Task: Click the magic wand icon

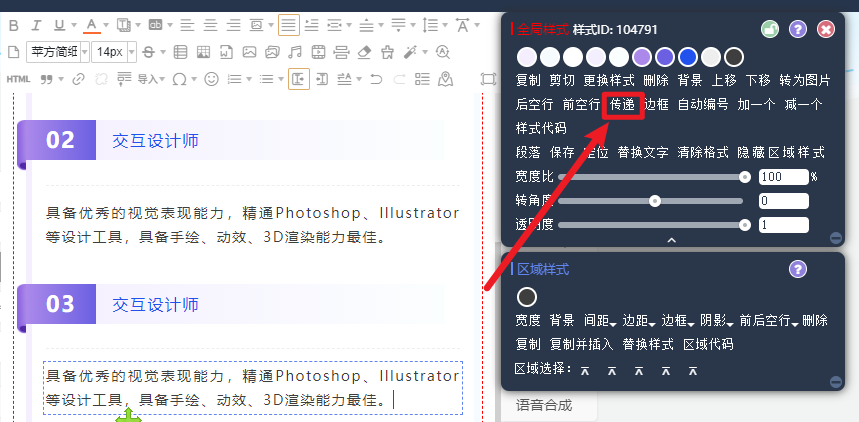Action: click(x=410, y=53)
